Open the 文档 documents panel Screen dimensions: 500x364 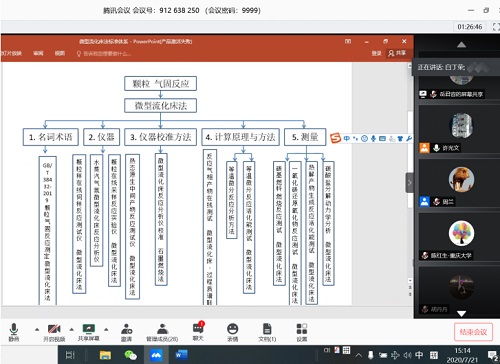pyautogui.click(x=267, y=332)
